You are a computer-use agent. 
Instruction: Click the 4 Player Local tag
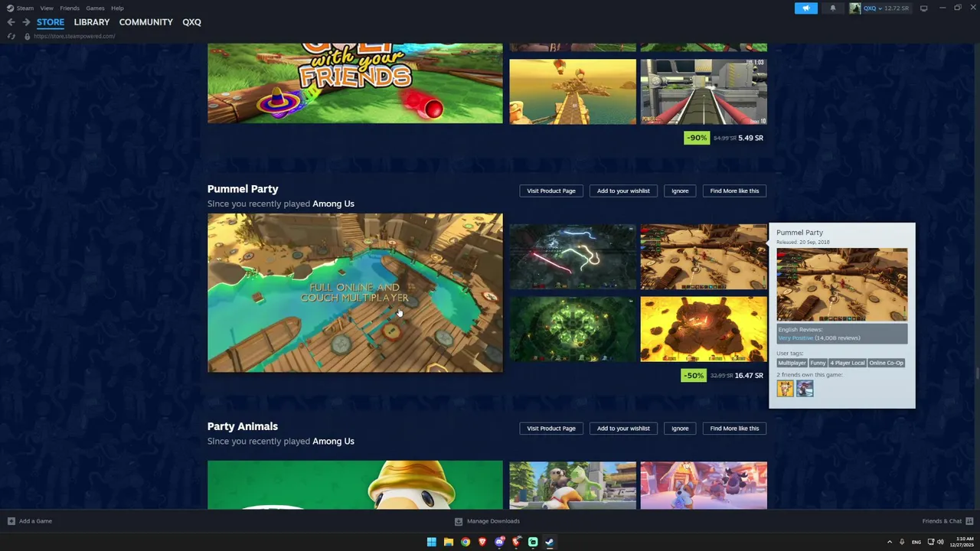pos(847,363)
